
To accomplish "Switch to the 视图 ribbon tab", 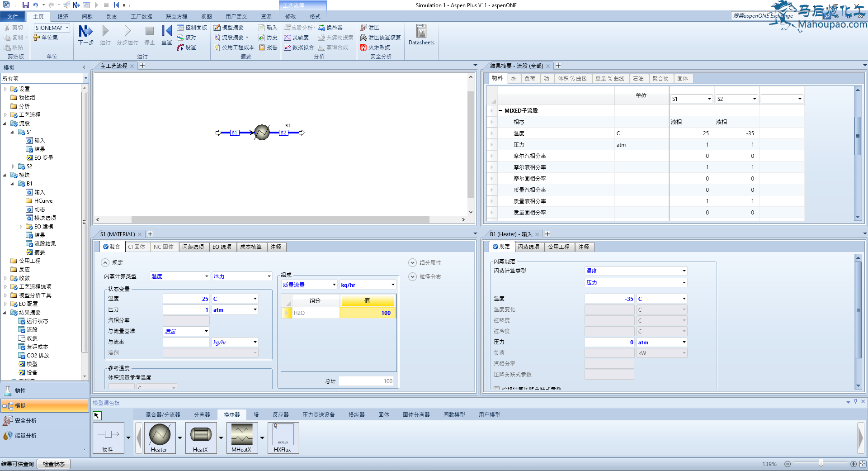I will (207, 17).
